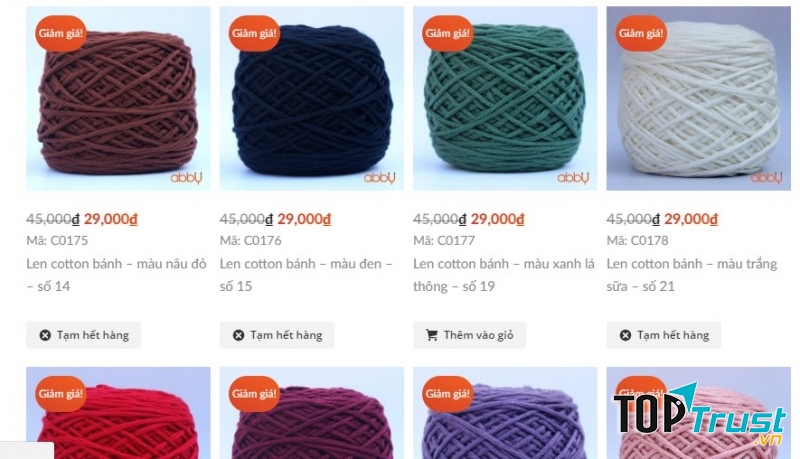This screenshot has height=459, width=800.
Task: Open Len cotton bánh màu đen link
Action: pyautogui.click(x=306, y=275)
